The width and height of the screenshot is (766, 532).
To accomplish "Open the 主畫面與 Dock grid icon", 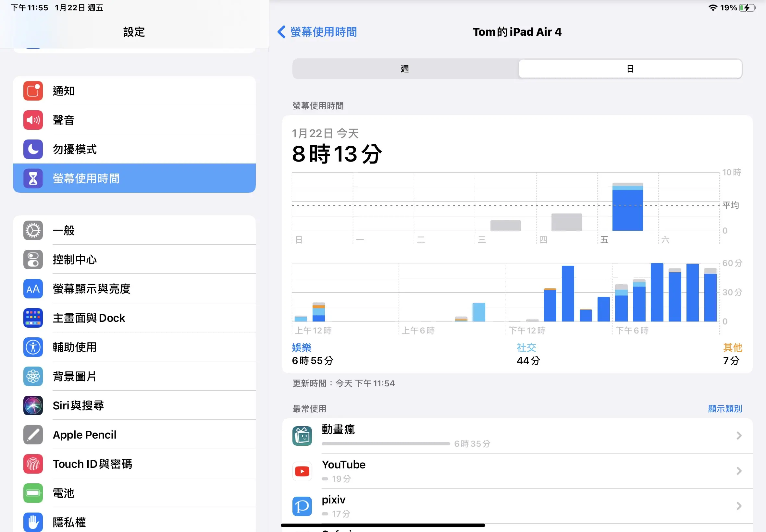I will click(33, 318).
